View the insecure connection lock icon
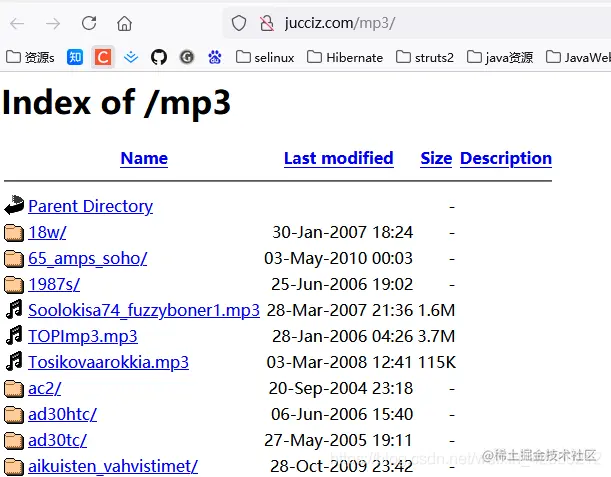611x477 pixels. 267,23
